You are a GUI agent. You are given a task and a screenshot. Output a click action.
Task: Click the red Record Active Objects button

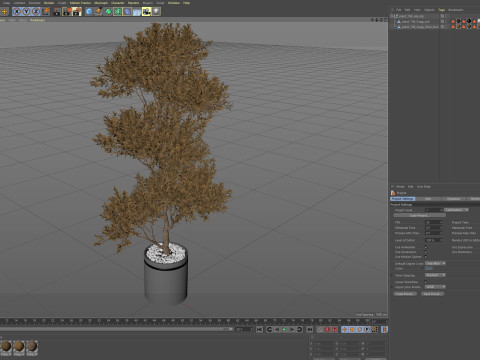coord(327,329)
